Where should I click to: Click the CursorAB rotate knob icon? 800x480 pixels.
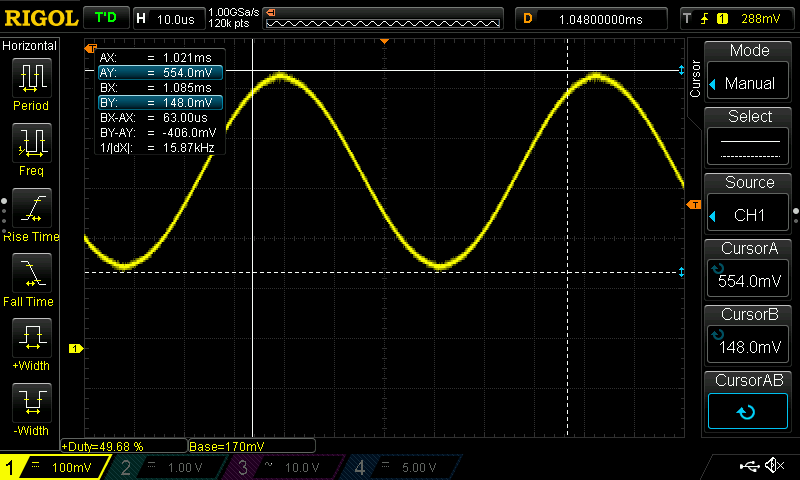pos(746,412)
